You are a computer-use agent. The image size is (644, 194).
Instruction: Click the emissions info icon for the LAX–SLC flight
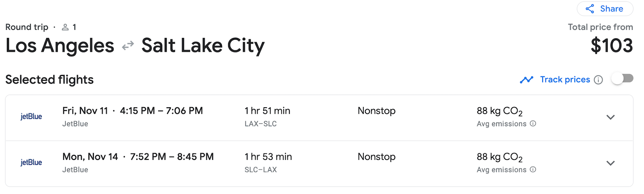(x=533, y=124)
